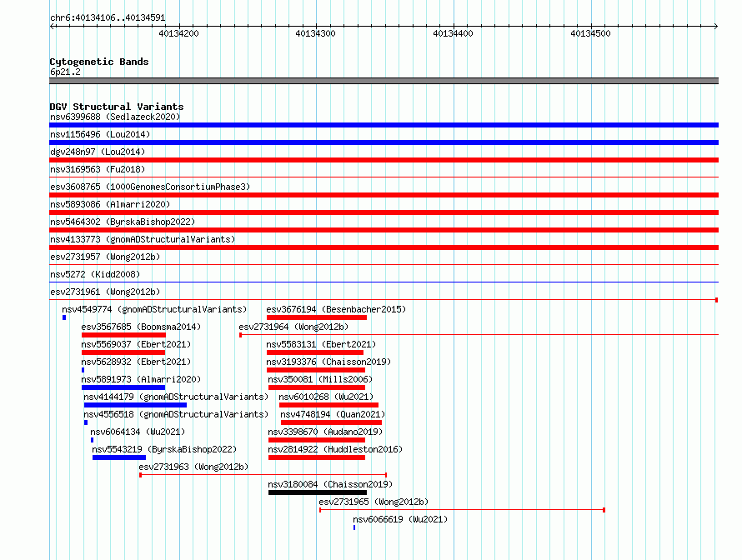Click nsv6066619 (Wu2021) label
742x560 pixels.
point(400,519)
